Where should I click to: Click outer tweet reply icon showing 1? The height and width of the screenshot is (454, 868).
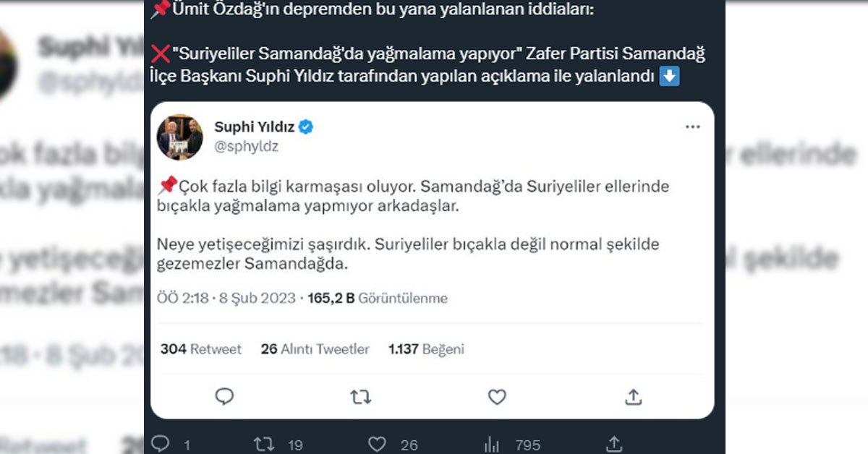(x=160, y=443)
